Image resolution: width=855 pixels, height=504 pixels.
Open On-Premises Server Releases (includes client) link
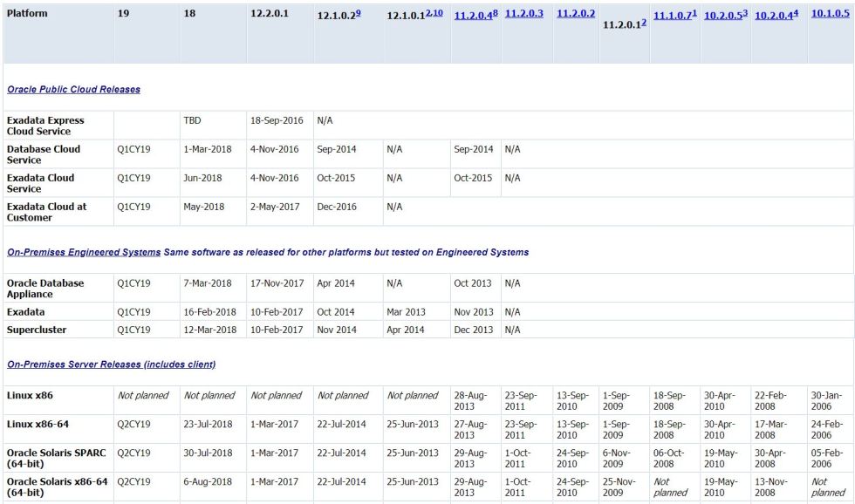[x=112, y=364]
